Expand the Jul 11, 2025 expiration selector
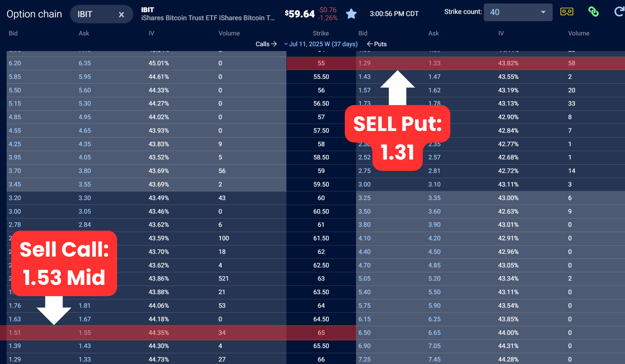 pos(322,44)
